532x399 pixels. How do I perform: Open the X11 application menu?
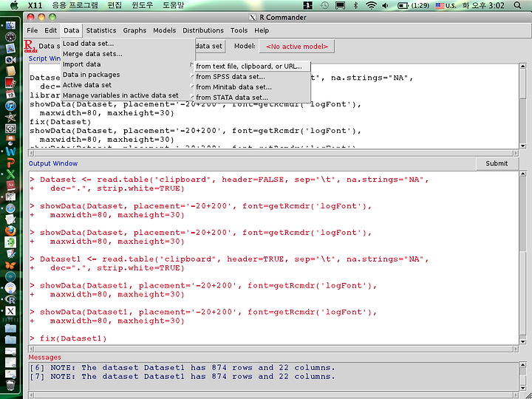pos(35,5)
